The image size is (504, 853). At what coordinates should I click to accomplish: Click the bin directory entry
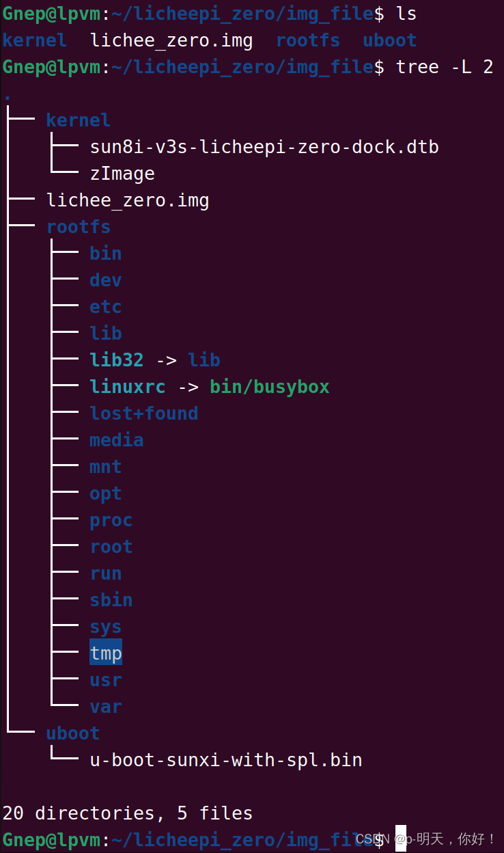tap(105, 254)
